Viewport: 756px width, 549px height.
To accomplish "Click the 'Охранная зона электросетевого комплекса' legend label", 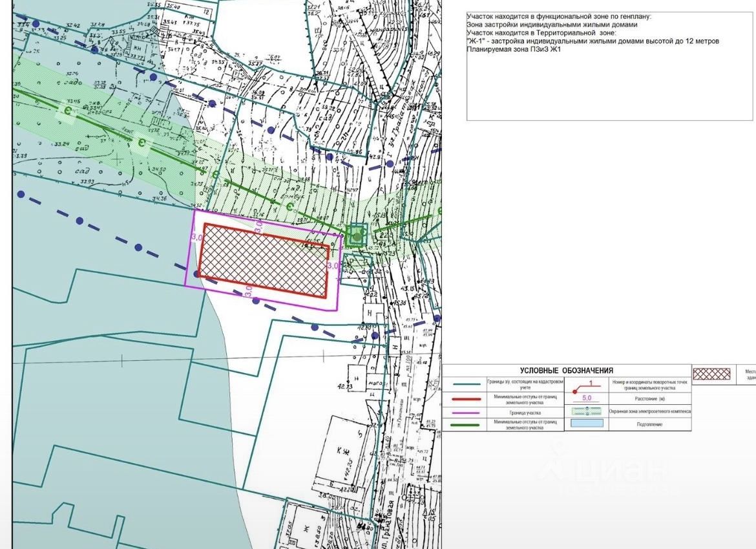I will coord(649,411).
